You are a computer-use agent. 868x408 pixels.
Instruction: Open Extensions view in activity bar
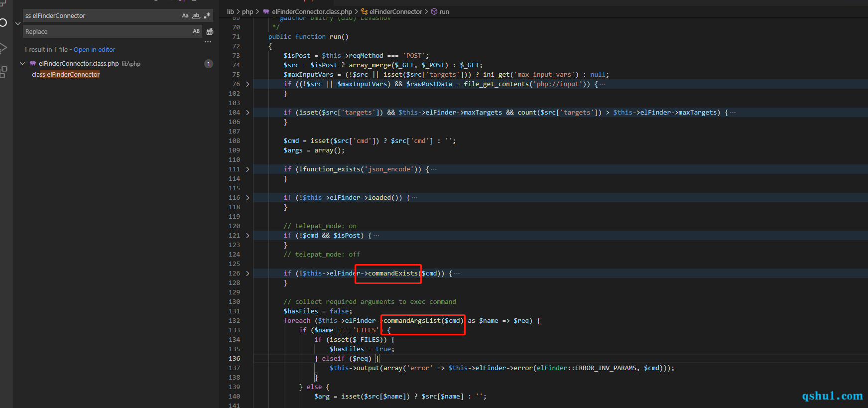click(3, 72)
